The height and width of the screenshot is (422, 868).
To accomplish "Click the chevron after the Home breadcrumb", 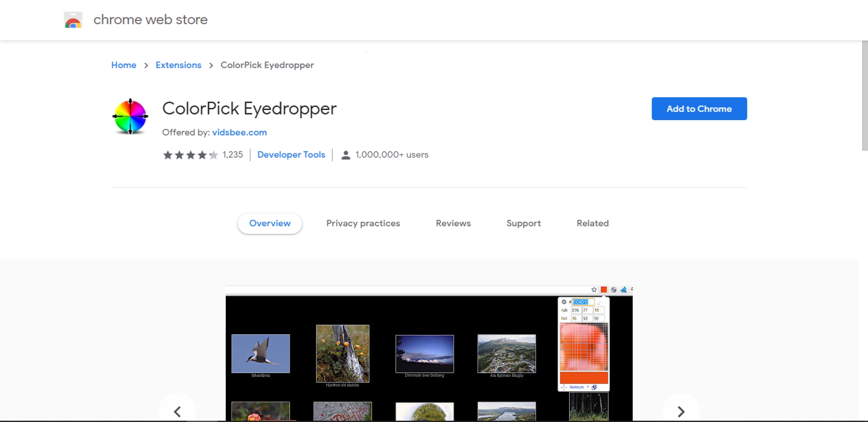I will click(x=146, y=66).
